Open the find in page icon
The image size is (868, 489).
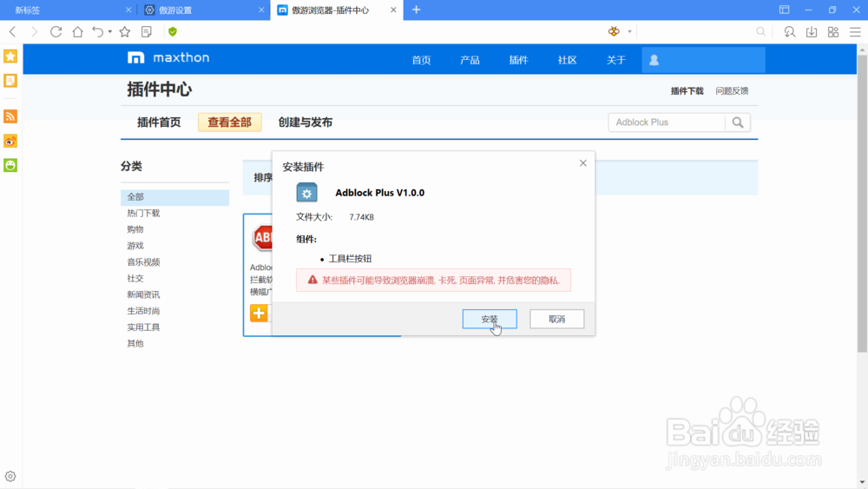click(790, 31)
